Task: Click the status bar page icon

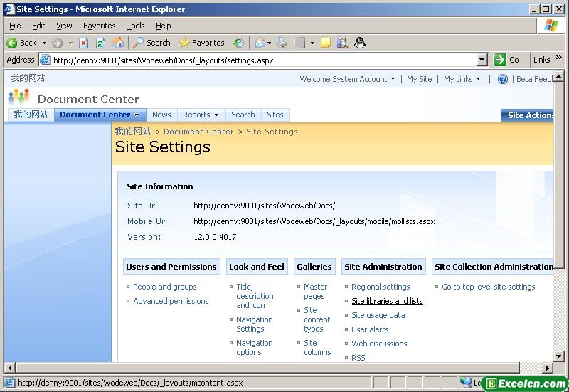Action: [x=9, y=383]
